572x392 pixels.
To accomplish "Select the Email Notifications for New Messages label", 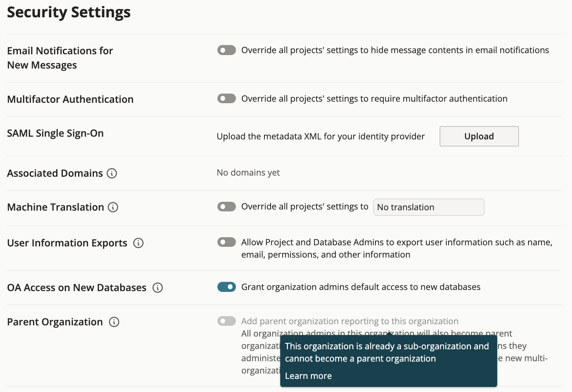I will [x=60, y=57].
